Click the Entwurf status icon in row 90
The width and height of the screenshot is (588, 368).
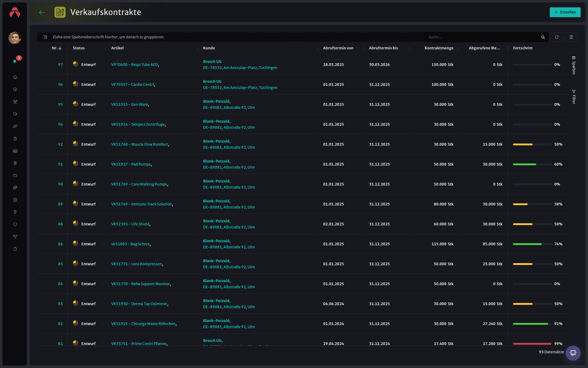[x=76, y=184]
